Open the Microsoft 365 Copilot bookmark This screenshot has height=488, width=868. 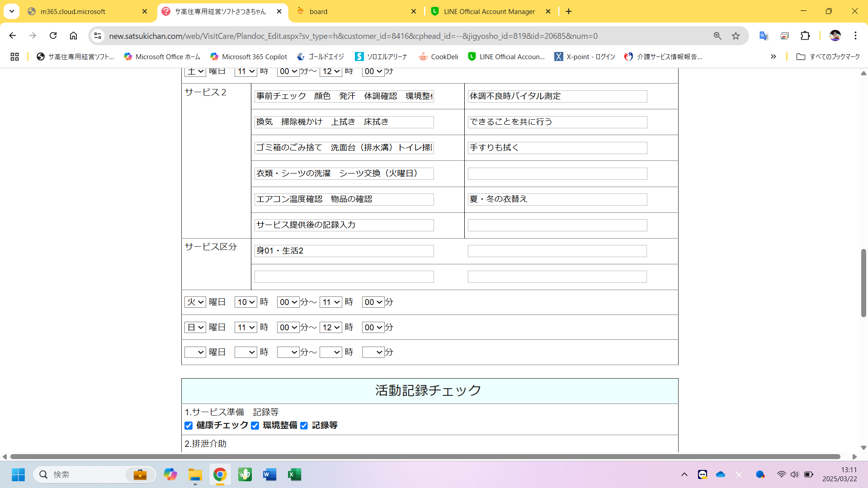249,56
